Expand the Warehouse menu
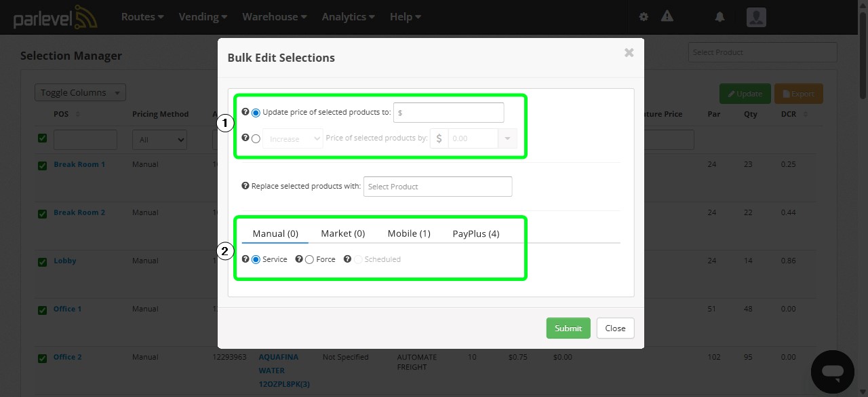Viewport: 868px width, 397px height. coord(274,16)
